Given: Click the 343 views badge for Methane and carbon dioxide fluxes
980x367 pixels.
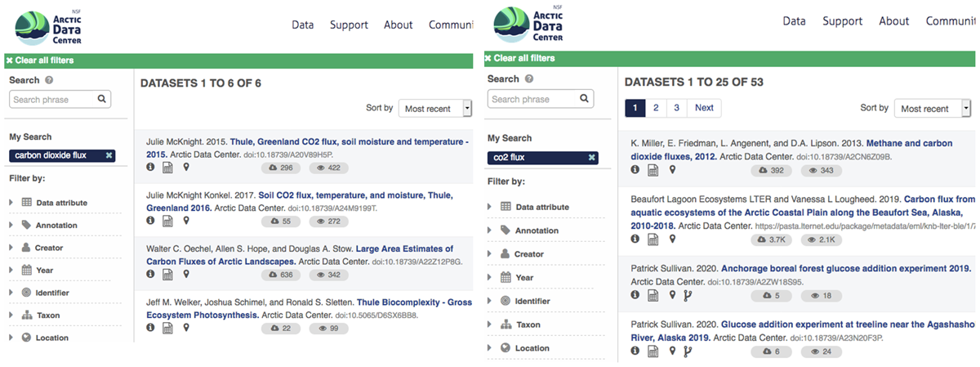Looking at the screenshot, I should click(x=821, y=170).
